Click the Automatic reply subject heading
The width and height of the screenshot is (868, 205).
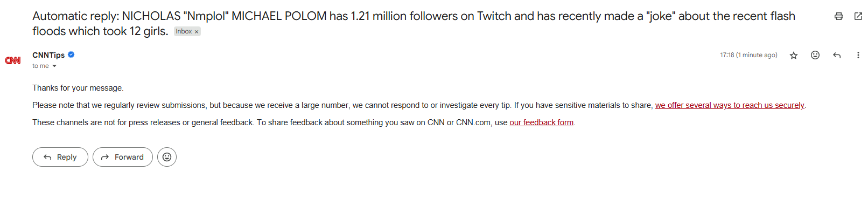[414, 24]
